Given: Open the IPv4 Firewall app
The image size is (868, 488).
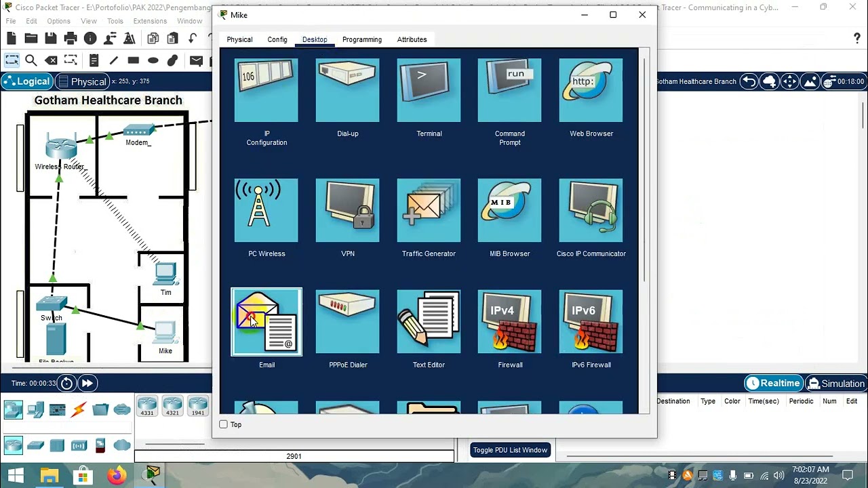Looking at the screenshot, I should 510,322.
